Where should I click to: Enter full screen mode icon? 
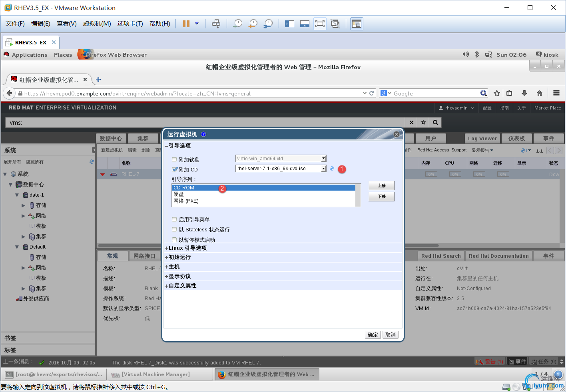tap(320, 24)
